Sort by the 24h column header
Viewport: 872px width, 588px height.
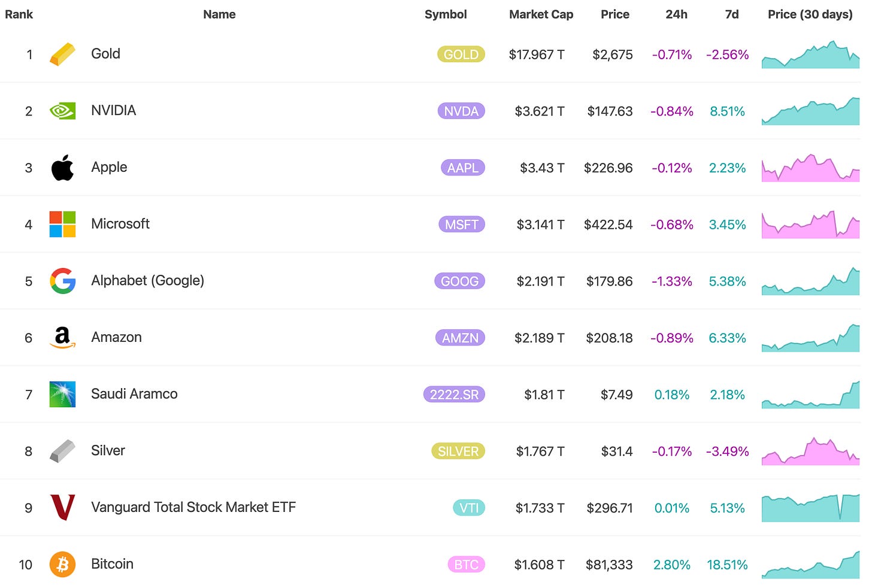676,14
